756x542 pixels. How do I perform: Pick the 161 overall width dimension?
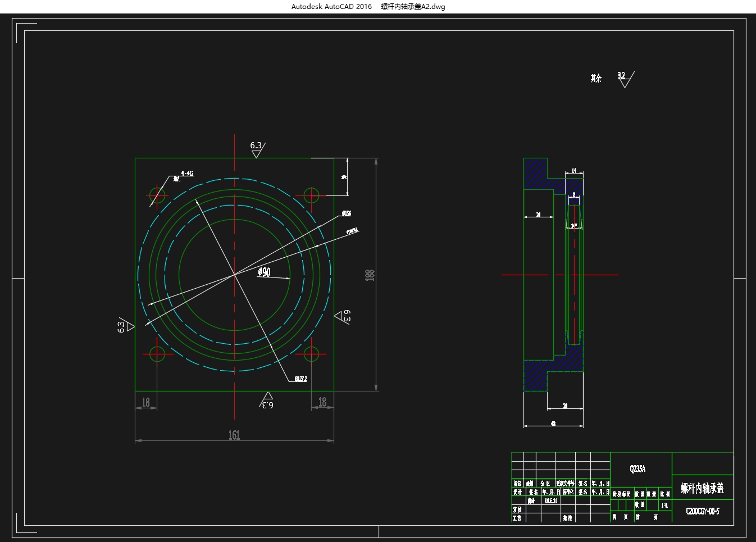click(x=234, y=435)
